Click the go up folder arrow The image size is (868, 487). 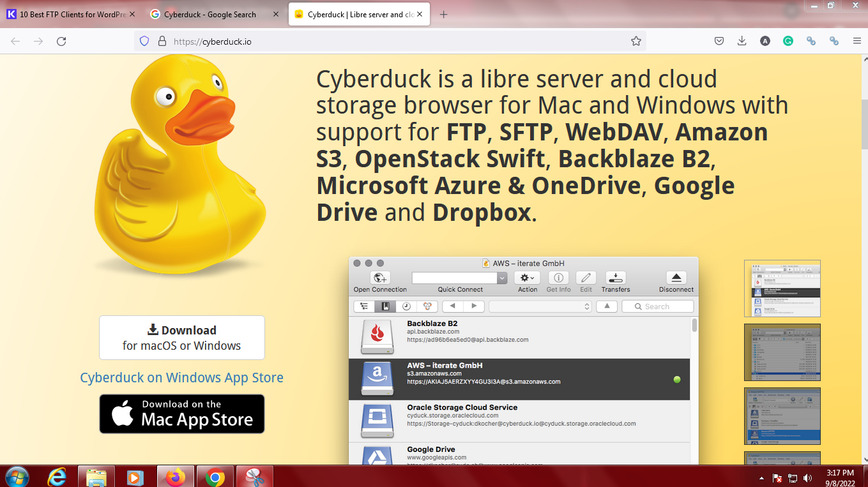[x=607, y=306]
